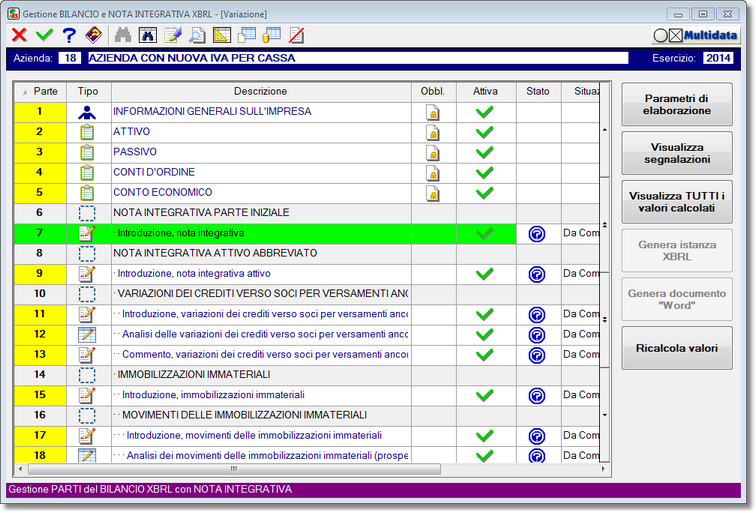Click the Stato column header

pos(538,92)
